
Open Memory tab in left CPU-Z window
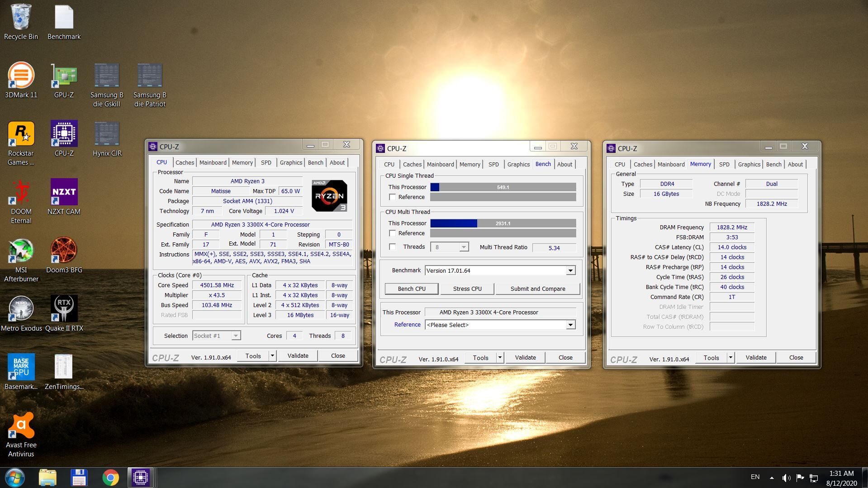coord(242,163)
